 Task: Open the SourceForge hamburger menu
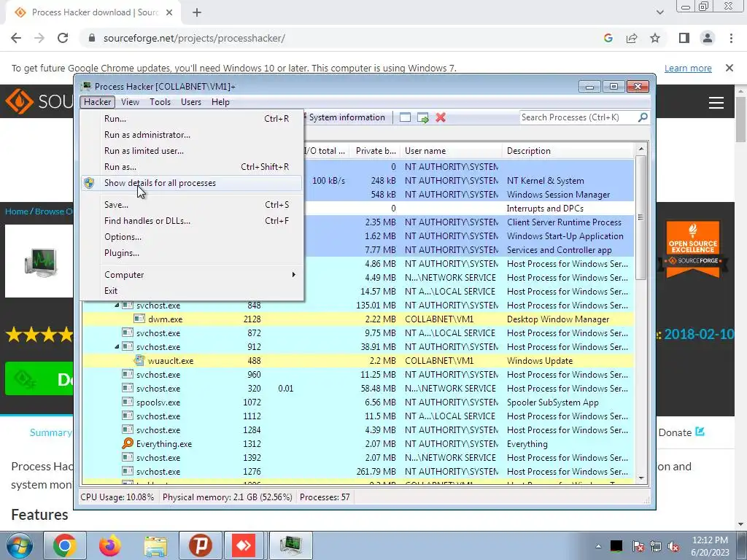pyautogui.click(x=716, y=103)
